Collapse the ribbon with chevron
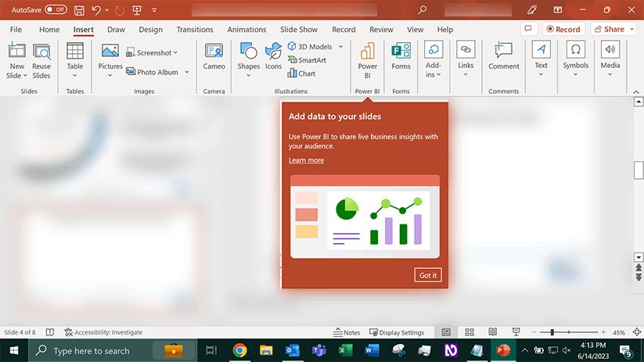 coord(636,92)
